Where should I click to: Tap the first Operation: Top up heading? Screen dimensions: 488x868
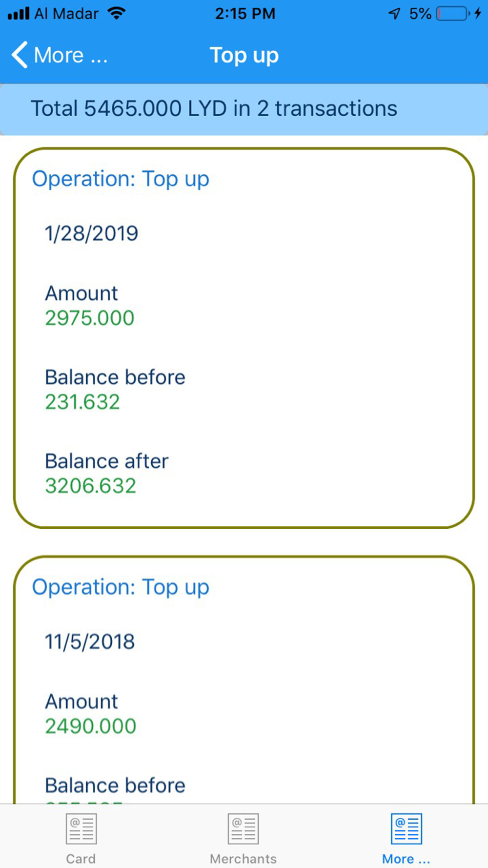click(121, 179)
